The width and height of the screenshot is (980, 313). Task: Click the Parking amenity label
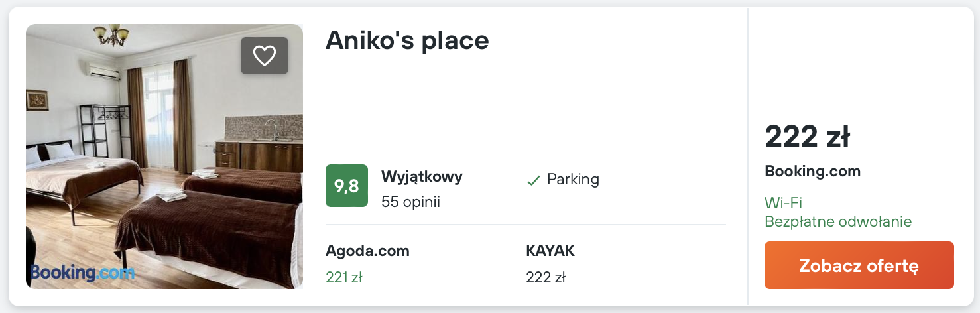(573, 180)
